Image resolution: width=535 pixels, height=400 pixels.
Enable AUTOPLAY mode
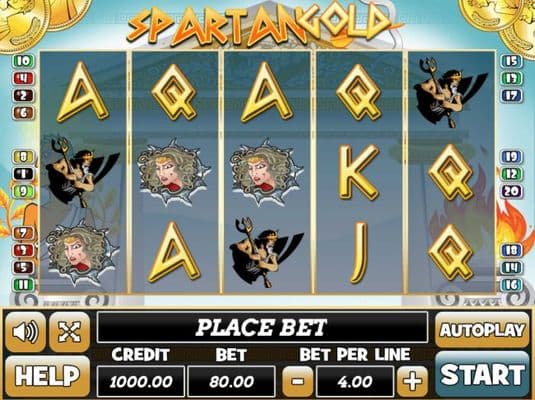click(x=482, y=330)
